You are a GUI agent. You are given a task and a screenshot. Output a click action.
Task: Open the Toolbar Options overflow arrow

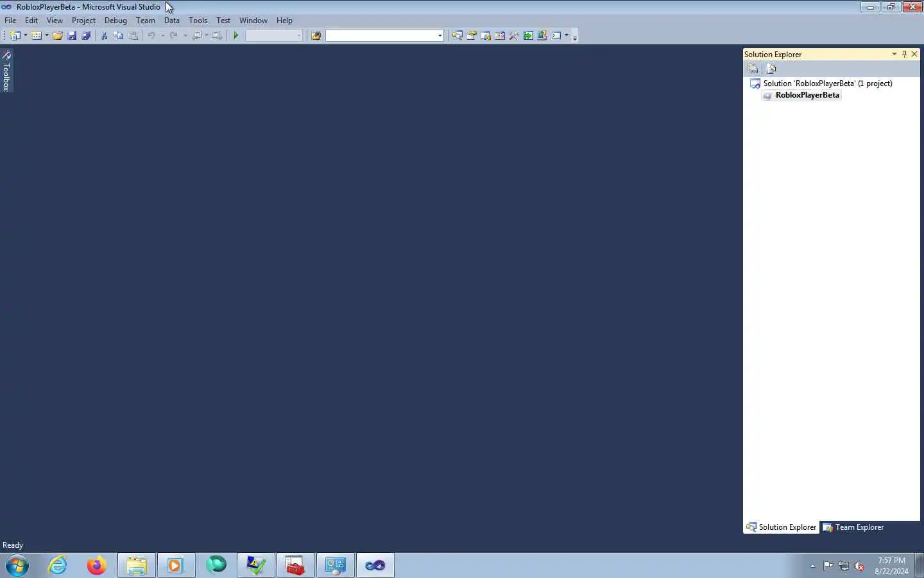575,37
